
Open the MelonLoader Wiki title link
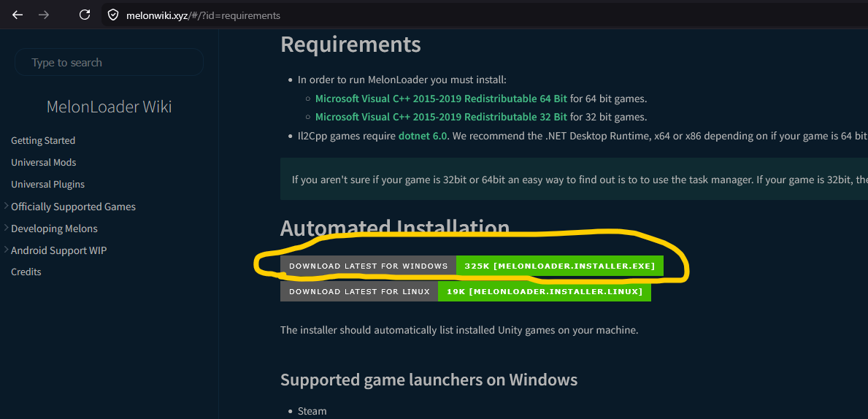(x=109, y=107)
